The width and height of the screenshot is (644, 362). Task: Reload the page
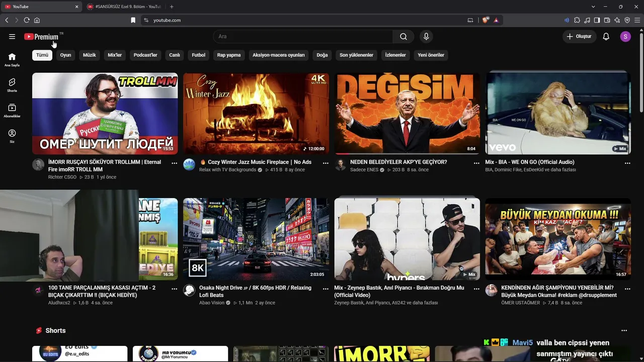27,20
